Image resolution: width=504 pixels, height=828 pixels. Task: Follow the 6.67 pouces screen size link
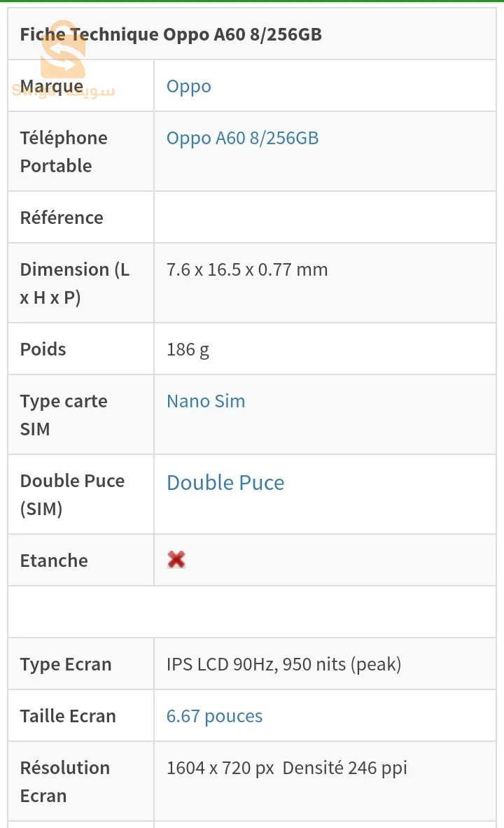pos(214,716)
